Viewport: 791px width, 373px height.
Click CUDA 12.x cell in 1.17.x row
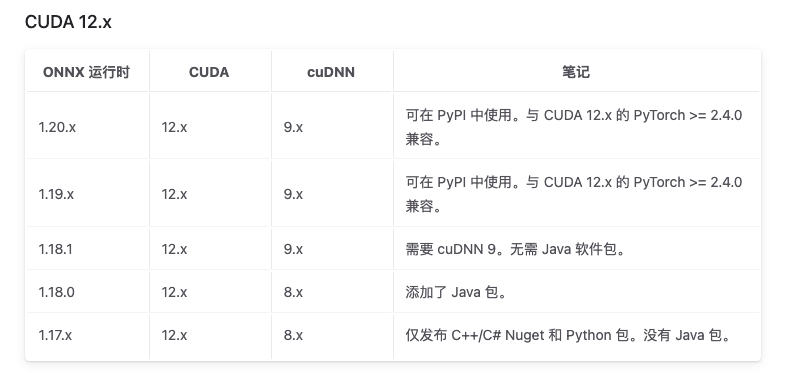pos(174,335)
